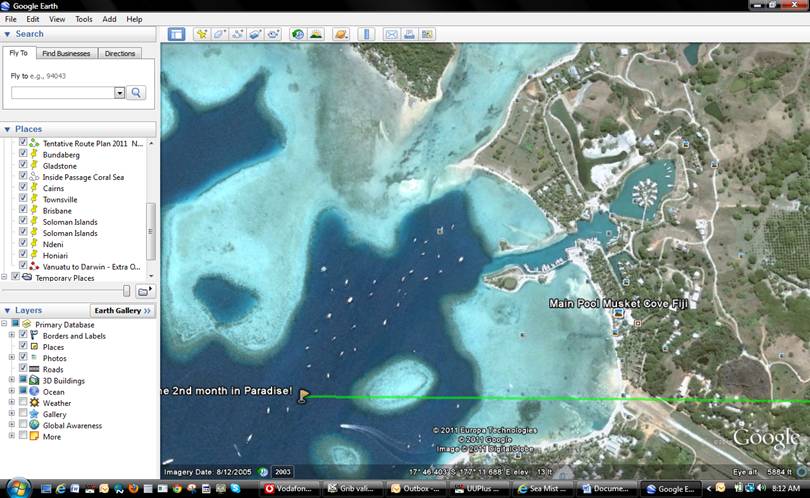This screenshot has height=498, width=810.
Task: Select the Add Path tool icon
Action: pos(237,35)
